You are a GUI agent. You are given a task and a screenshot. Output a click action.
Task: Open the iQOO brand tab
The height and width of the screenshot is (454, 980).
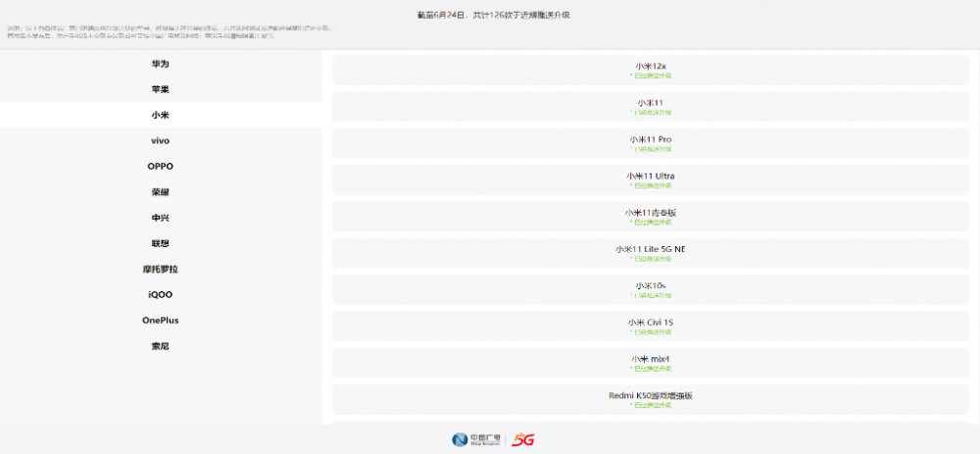[161, 294]
